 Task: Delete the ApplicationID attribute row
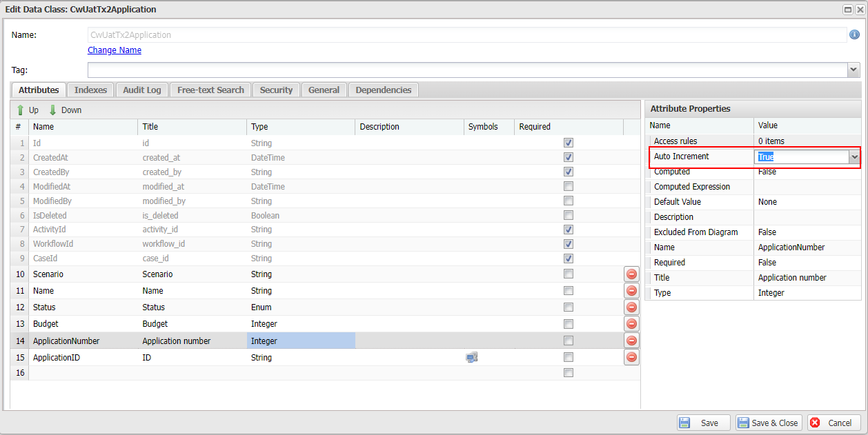pos(631,358)
